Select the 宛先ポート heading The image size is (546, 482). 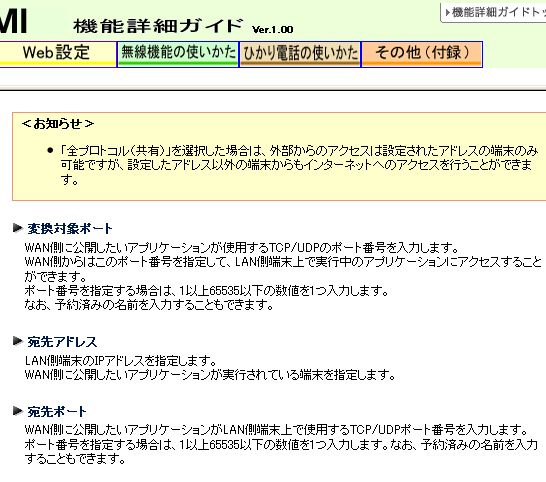click(x=57, y=412)
